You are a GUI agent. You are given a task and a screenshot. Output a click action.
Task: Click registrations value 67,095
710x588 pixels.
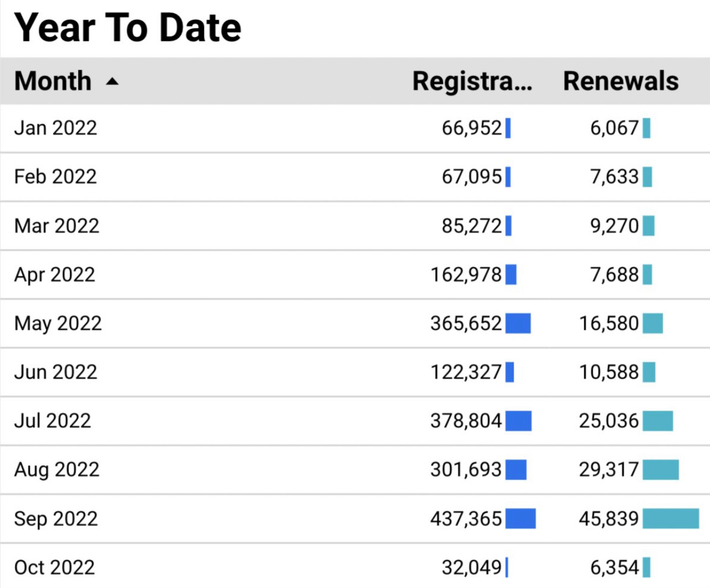(x=472, y=177)
